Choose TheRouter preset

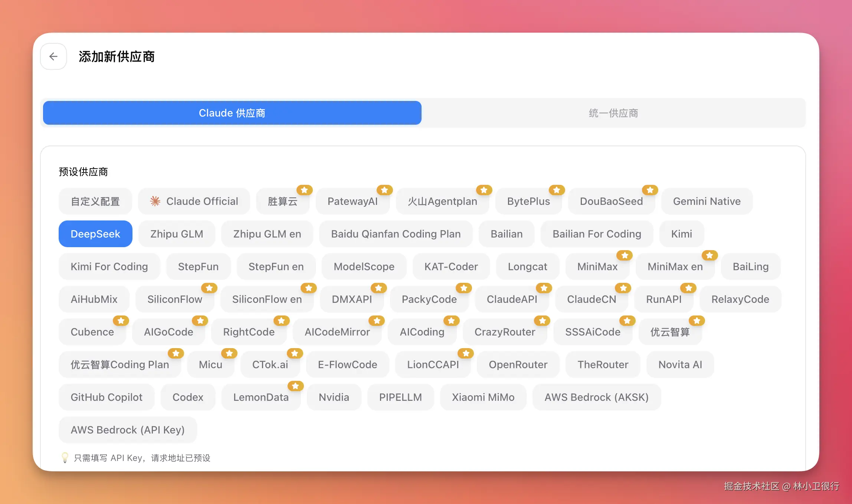click(603, 364)
